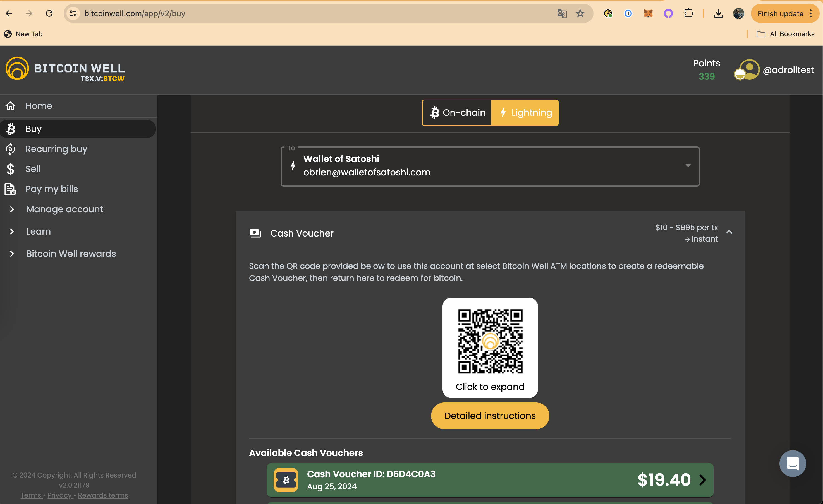Open Pay my bills in the sidebar

[x=78, y=189]
